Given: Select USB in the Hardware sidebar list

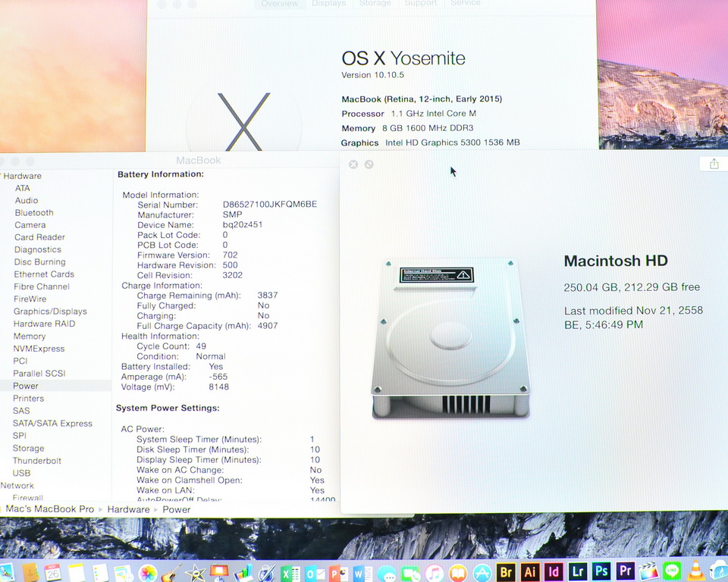Looking at the screenshot, I should tap(21, 473).
